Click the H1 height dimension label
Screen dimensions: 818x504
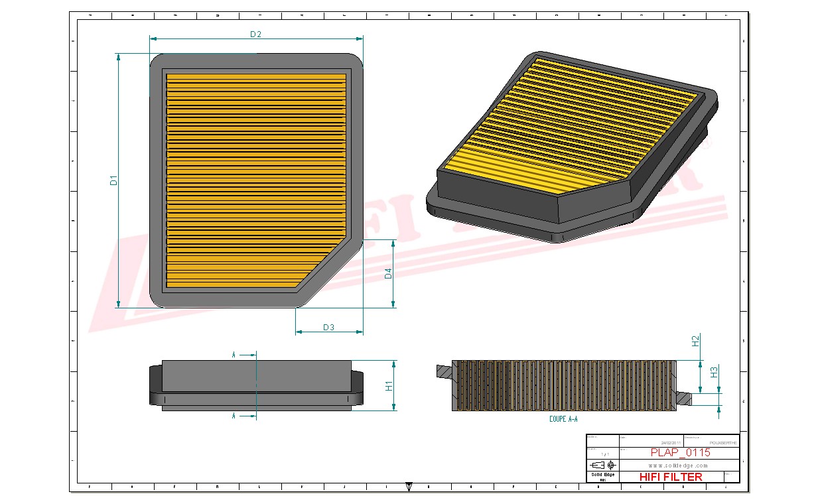pos(389,385)
